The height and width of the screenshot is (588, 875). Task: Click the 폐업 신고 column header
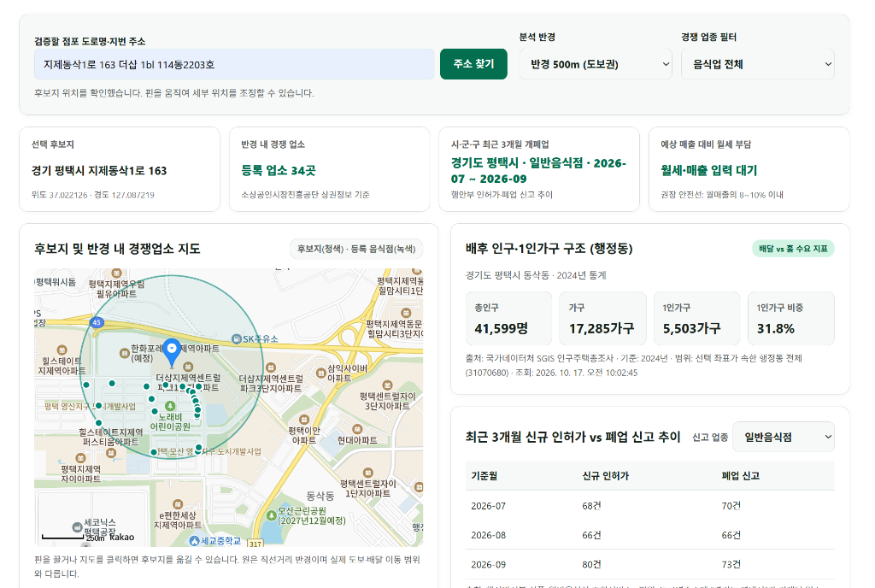click(x=741, y=476)
